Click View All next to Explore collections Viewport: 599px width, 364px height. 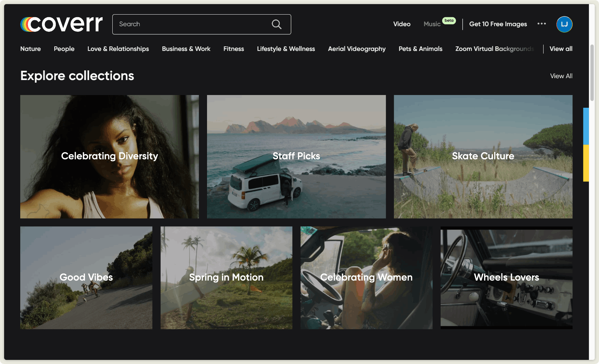(561, 76)
